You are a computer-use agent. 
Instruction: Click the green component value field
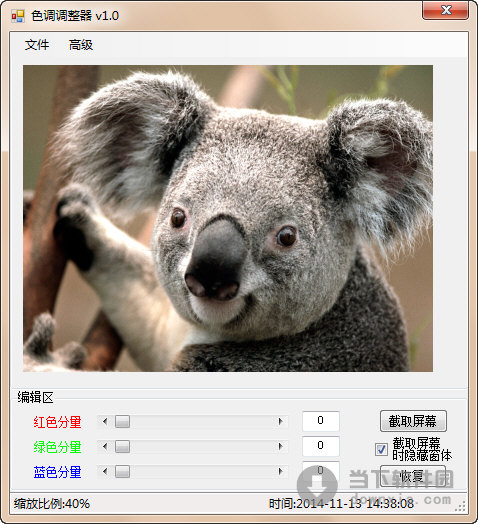(321, 446)
